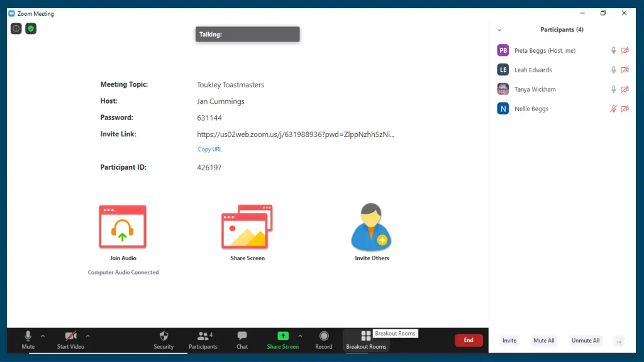The image size is (644, 362).
Task: Click the invite link URL text
Action: point(296,134)
